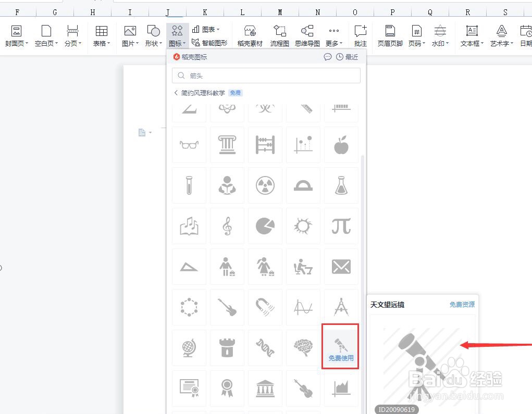Insert the abacus icon
This screenshot has width=532, height=414.
[x=265, y=145]
